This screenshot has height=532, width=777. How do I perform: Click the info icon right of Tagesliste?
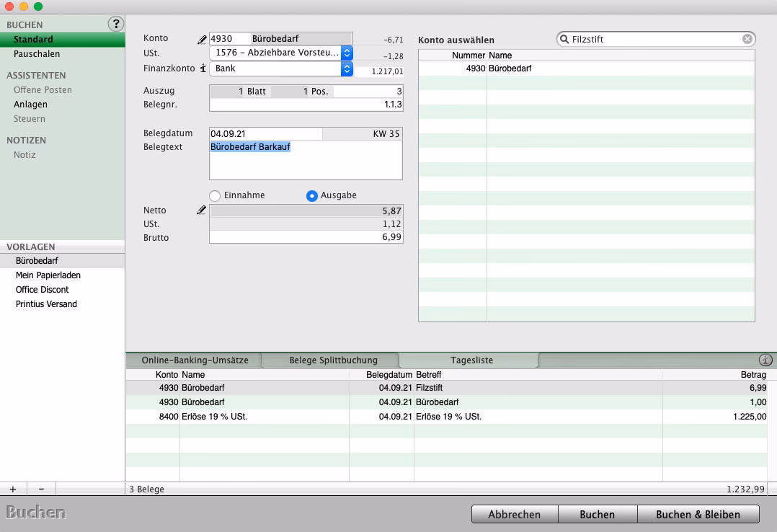[x=765, y=360]
